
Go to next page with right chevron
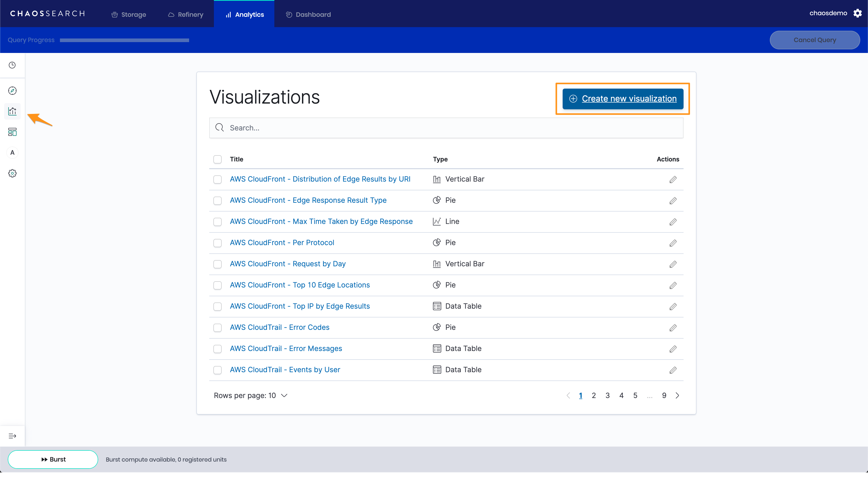tap(677, 395)
